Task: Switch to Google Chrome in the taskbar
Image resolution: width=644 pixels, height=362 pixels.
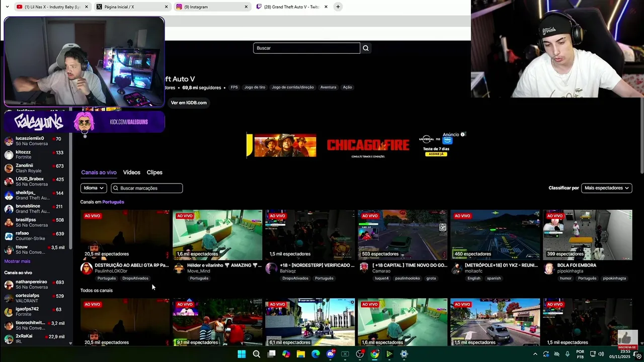Action: click(375, 354)
